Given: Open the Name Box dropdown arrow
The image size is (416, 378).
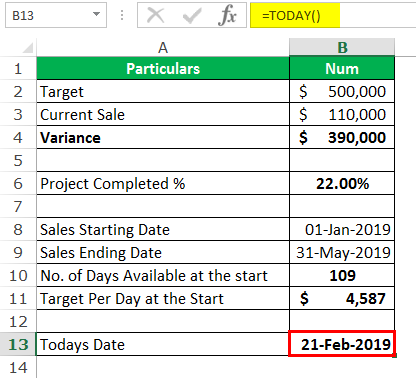Looking at the screenshot, I should (96, 14).
